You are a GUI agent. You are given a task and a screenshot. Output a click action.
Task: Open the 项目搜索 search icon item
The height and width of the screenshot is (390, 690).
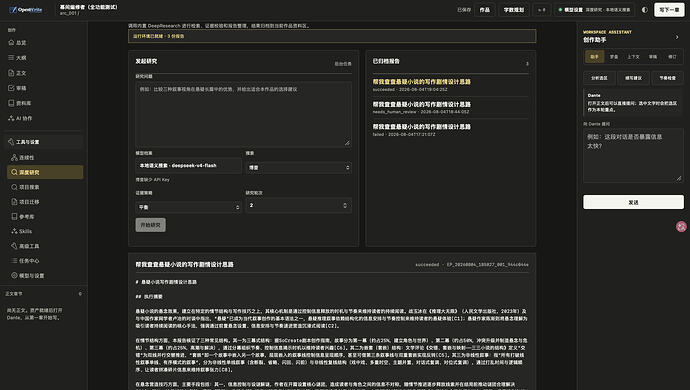click(15, 187)
